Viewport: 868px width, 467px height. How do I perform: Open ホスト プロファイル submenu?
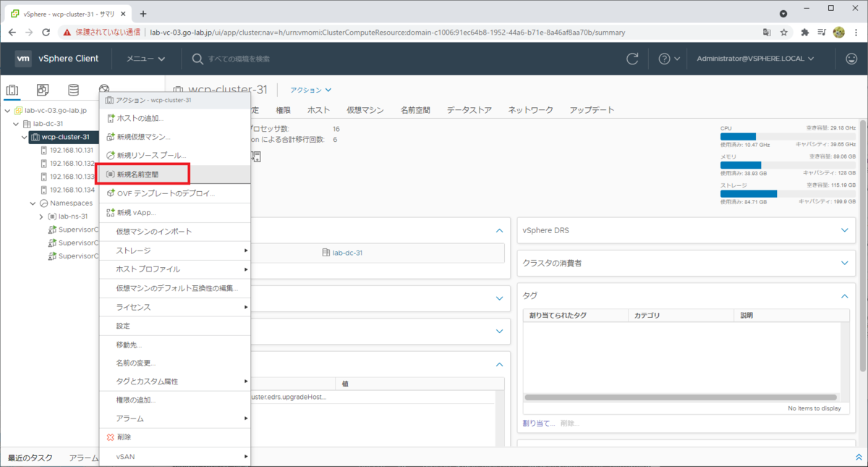[174, 269]
